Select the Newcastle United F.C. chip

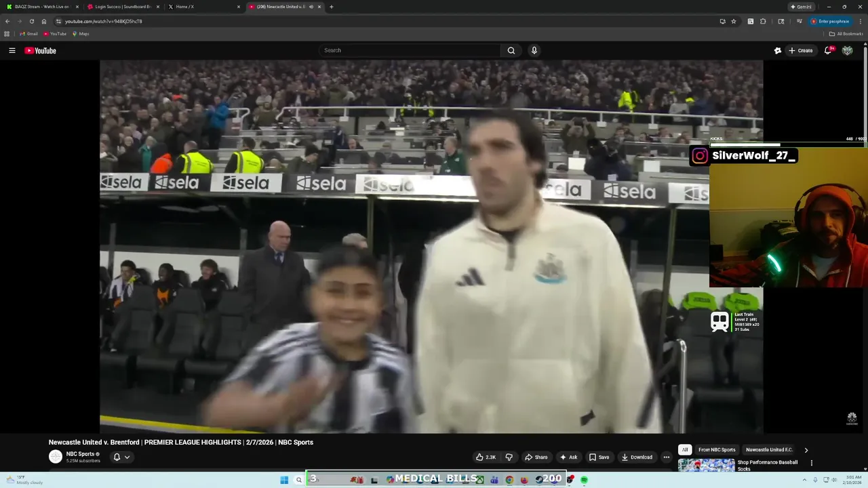769,449
